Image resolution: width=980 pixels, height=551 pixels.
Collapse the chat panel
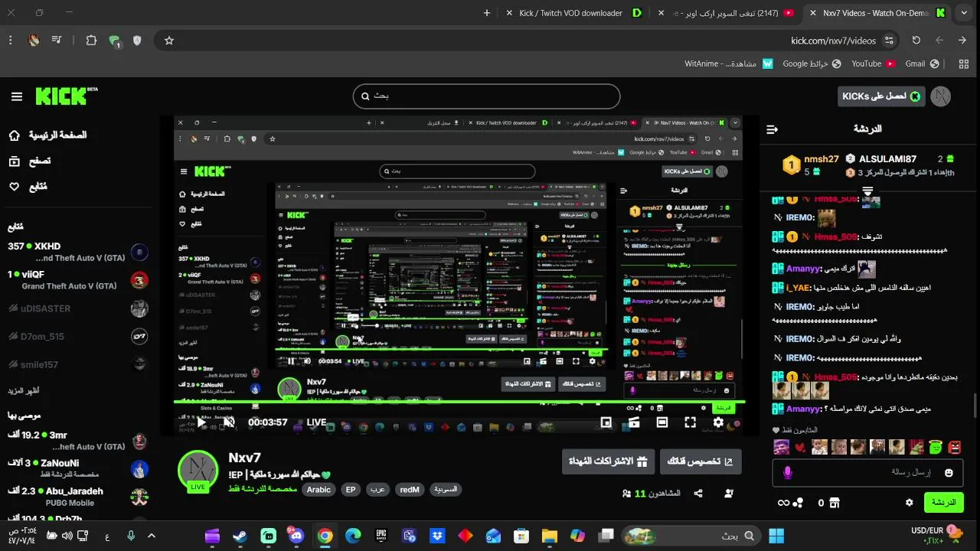pos(773,129)
